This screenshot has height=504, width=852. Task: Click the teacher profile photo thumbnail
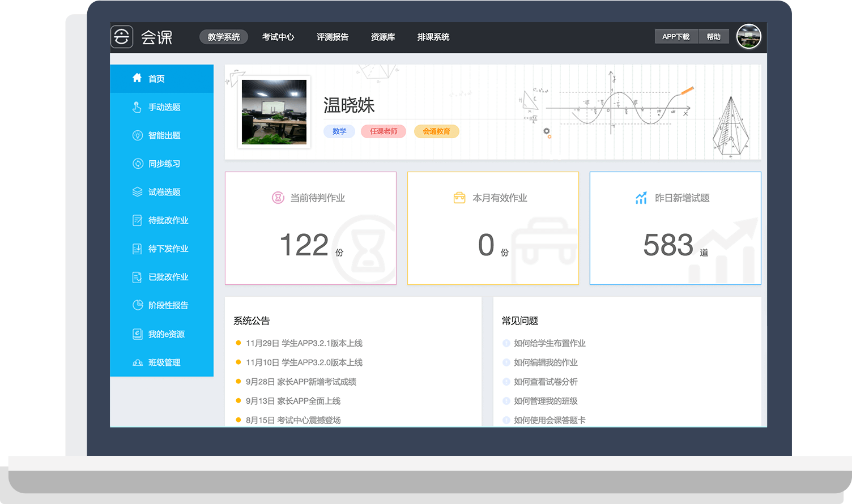(274, 112)
